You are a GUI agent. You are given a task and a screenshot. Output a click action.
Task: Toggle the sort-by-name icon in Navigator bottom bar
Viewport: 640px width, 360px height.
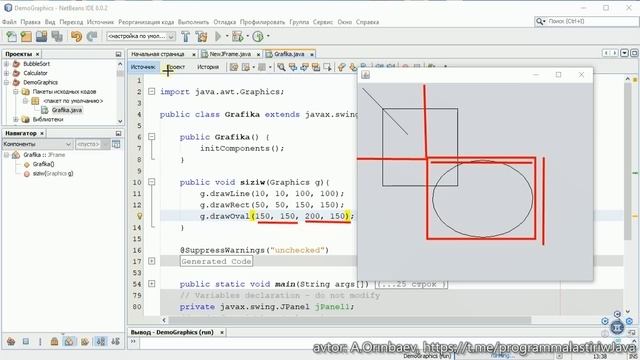[101, 342]
